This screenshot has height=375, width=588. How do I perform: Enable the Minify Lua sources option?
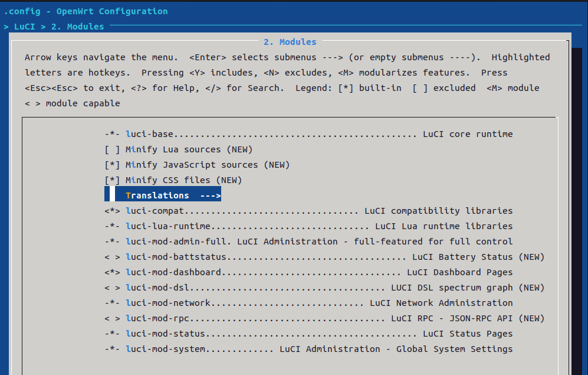[x=112, y=150]
